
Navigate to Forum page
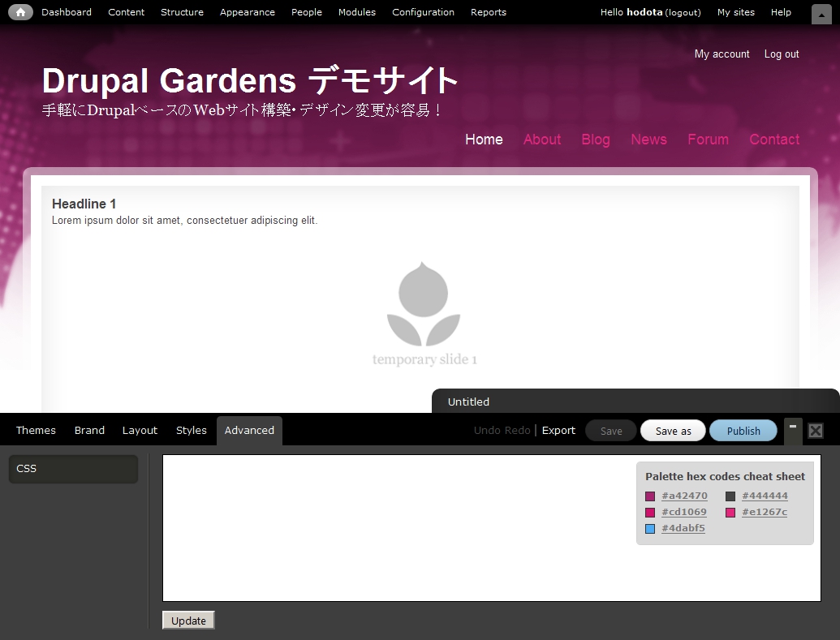point(708,140)
